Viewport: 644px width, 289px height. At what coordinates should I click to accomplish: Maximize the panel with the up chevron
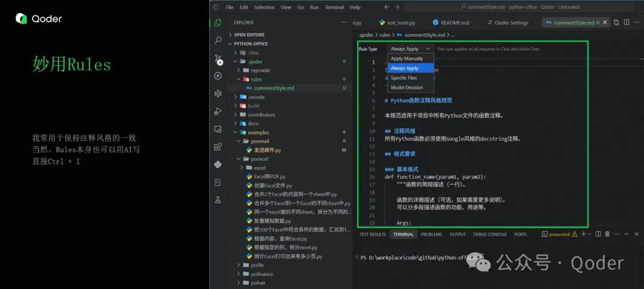pos(626,234)
